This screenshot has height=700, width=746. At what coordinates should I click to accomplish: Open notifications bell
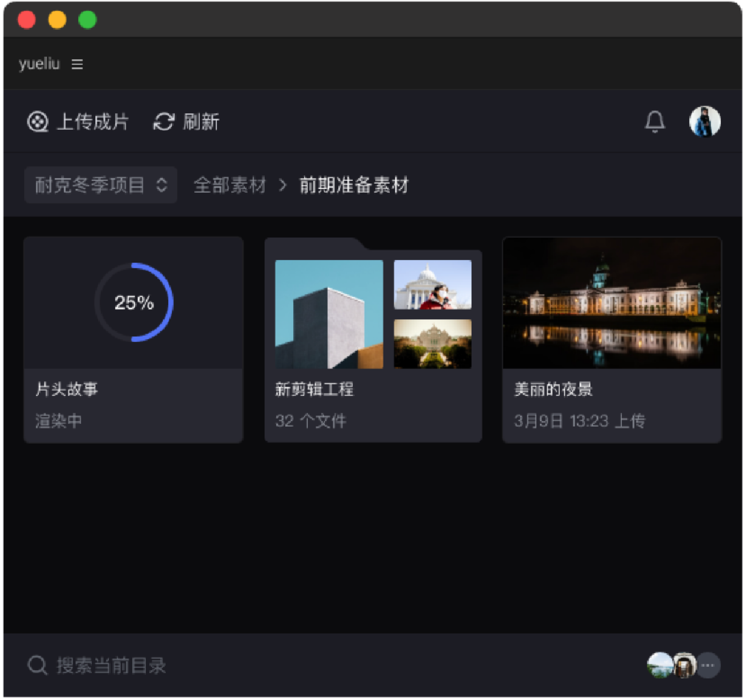655,121
